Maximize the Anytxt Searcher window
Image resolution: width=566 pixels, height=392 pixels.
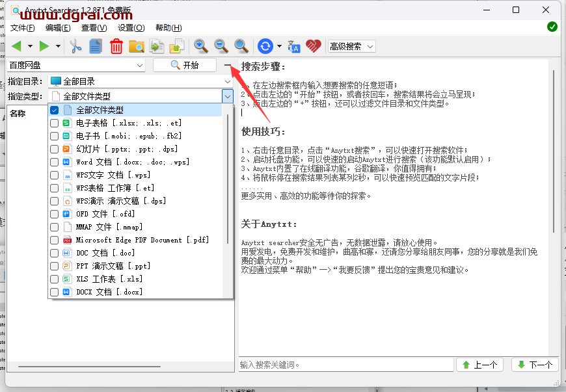516,10
